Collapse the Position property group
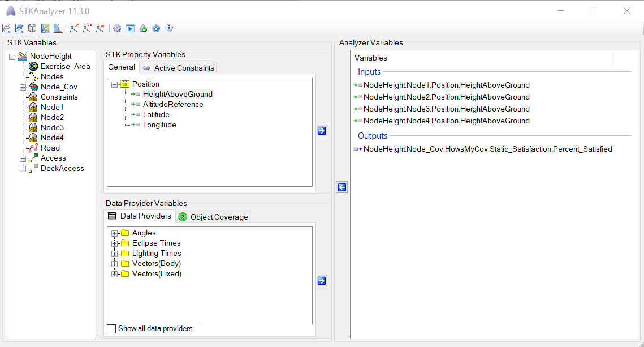The height and width of the screenshot is (347, 644). point(115,84)
